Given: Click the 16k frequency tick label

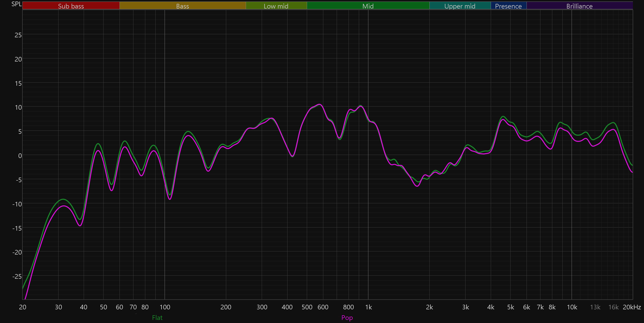Looking at the screenshot, I should pyautogui.click(x=613, y=307).
